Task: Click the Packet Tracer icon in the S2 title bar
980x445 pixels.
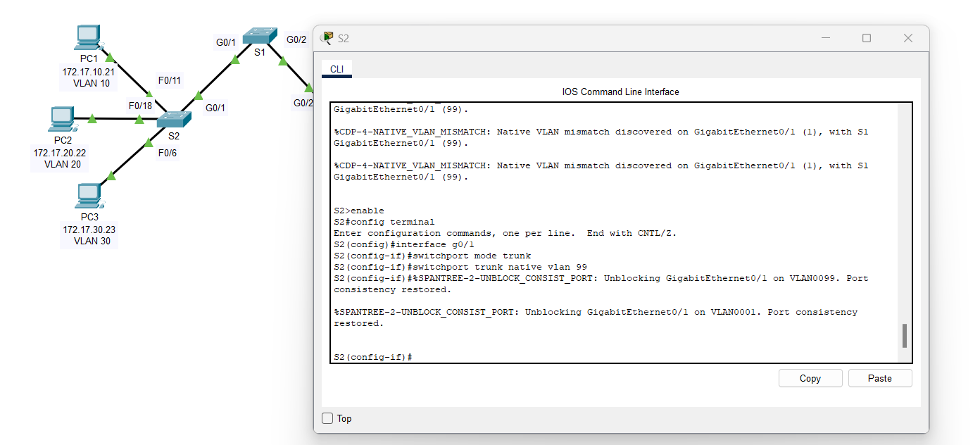Action: click(326, 38)
